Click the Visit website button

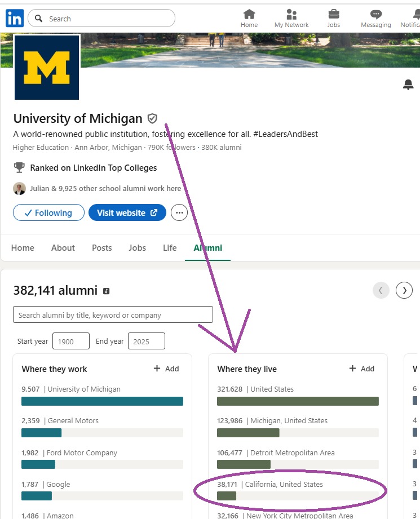point(127,212)
